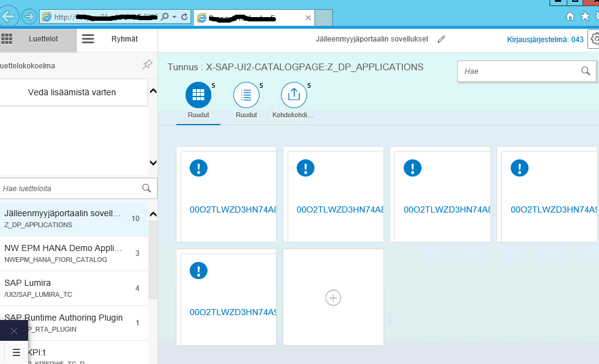Click the up arrow beside Vedä lisäämistä varten
599x364 pixels.
(x=153, y=91)
